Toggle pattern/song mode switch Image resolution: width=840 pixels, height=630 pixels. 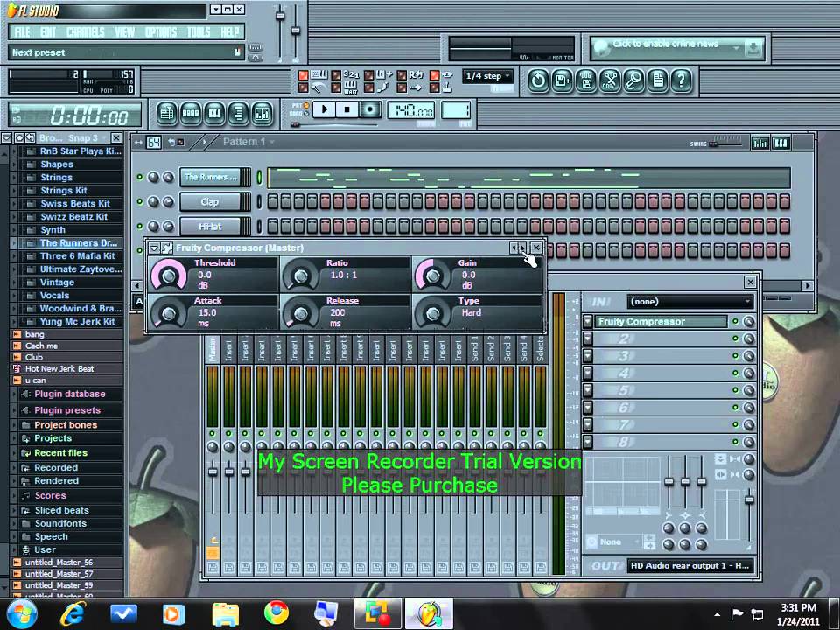(307, 109)
